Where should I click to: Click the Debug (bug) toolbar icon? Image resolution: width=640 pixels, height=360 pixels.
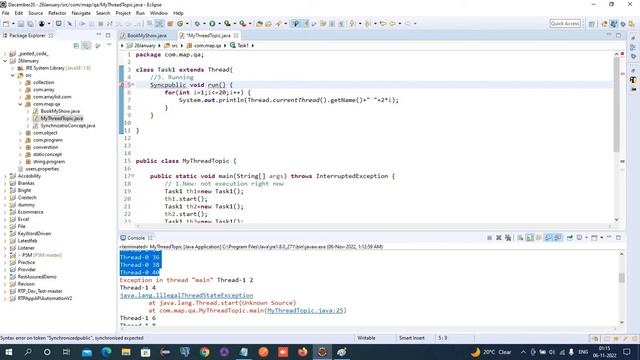(x=197, y=24)
